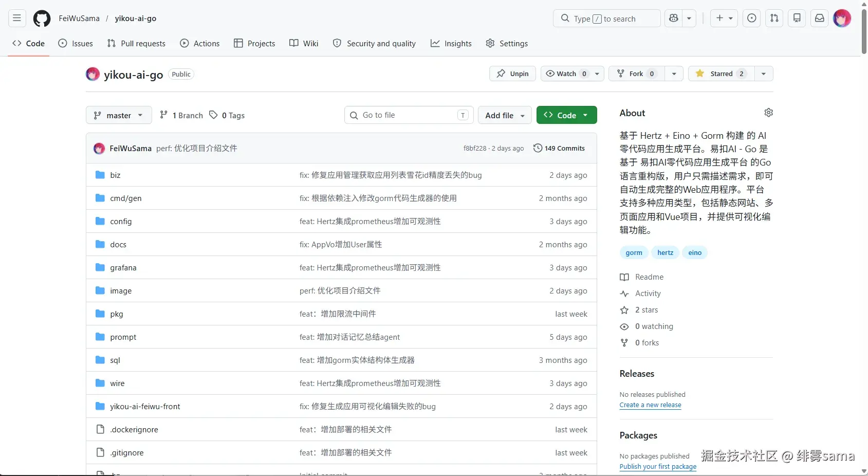Screen dimensions: 868x476
Task: Click the FeiWuSama avatar in commit row
Action: point(99,149)
